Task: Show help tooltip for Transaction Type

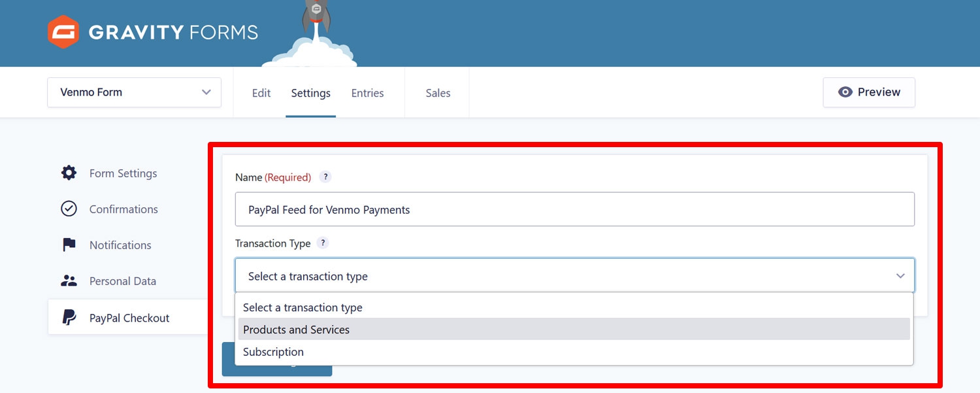Action: tap(322, 243)
